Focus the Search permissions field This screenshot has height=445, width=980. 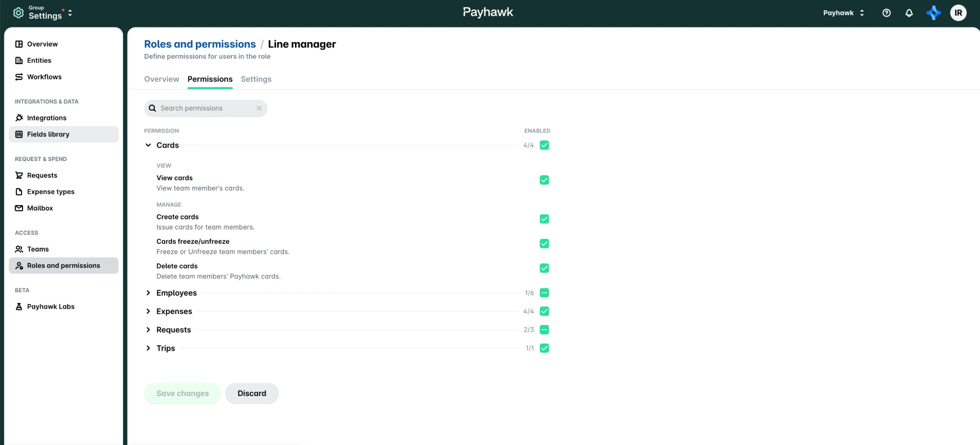click(x=206, y=108)
